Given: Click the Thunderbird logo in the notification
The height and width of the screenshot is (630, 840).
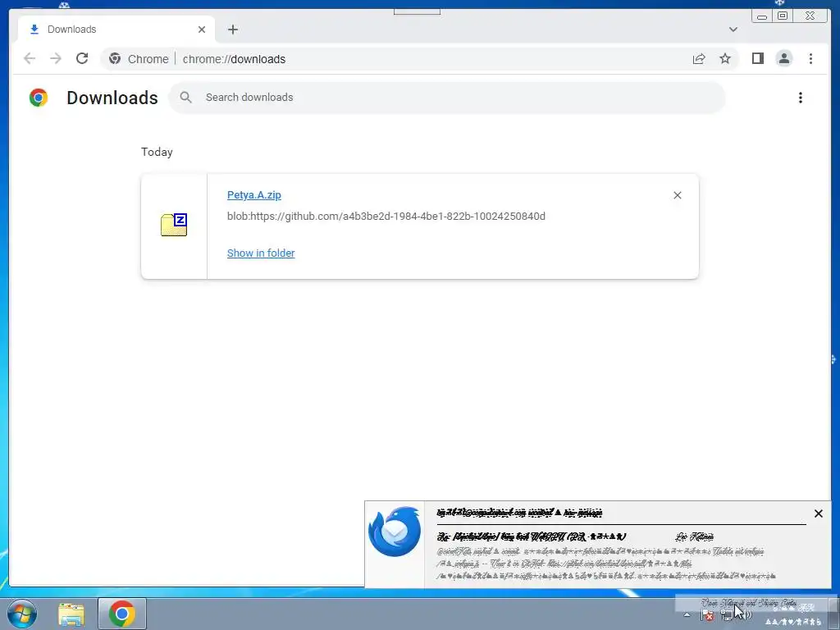Looking at the screenshot, I should pos(395,531).
